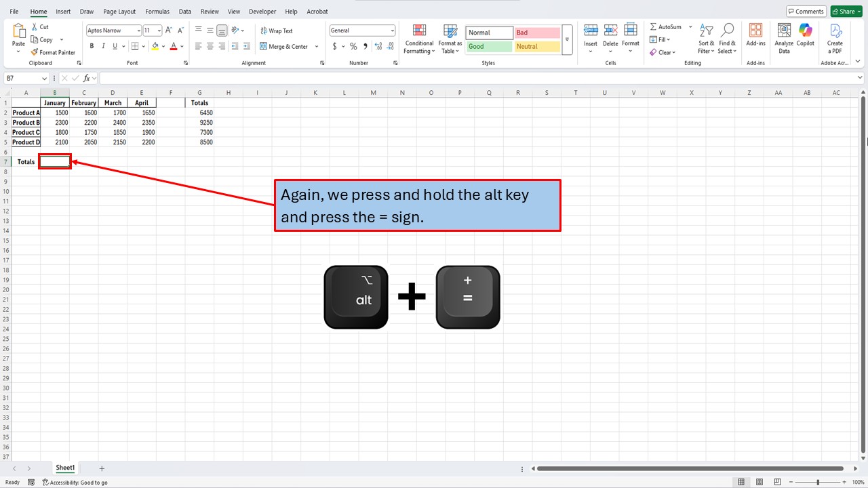Open Sort & Filter

(706, 39)
